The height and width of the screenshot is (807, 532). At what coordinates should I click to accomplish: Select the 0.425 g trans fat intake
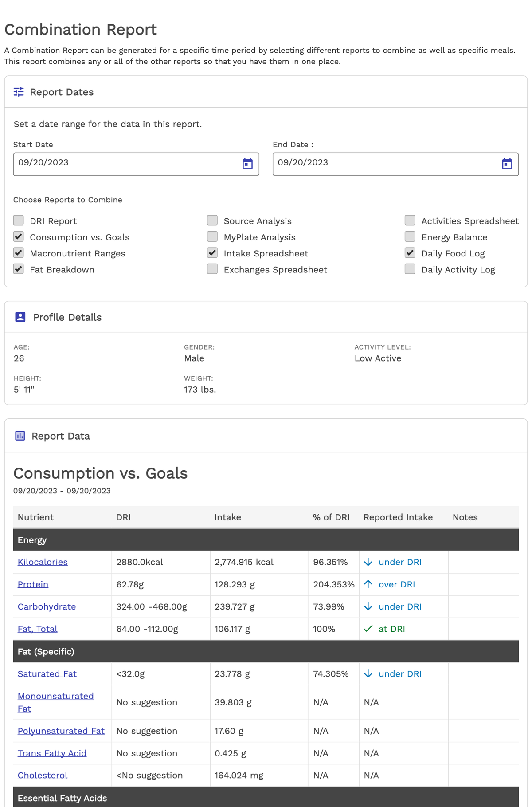[x=230, y=753]
